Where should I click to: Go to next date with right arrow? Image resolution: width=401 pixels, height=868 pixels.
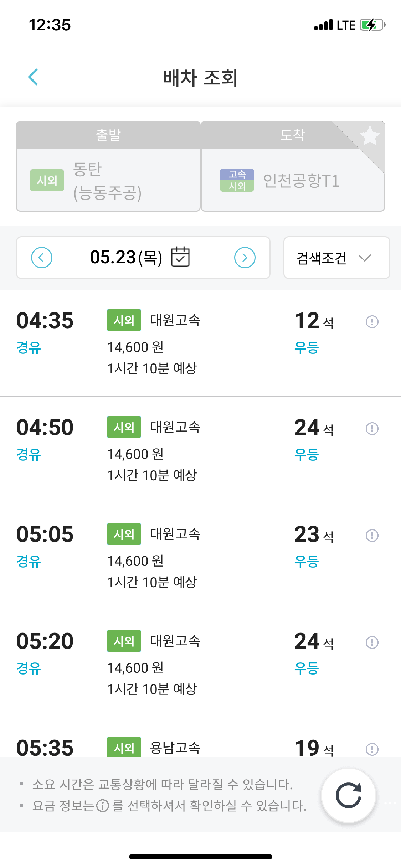(245, 257)
